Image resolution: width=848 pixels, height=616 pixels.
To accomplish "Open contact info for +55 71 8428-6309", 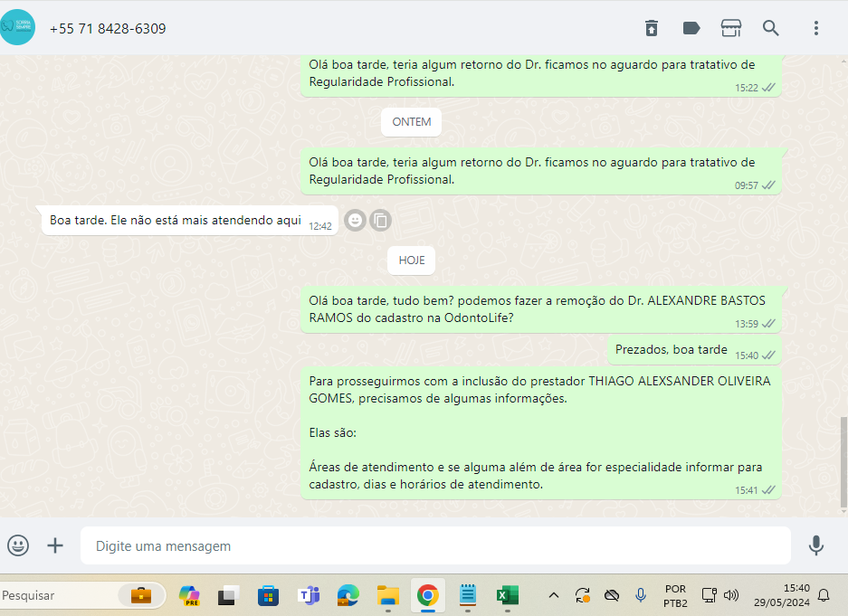I will (108, 29).
